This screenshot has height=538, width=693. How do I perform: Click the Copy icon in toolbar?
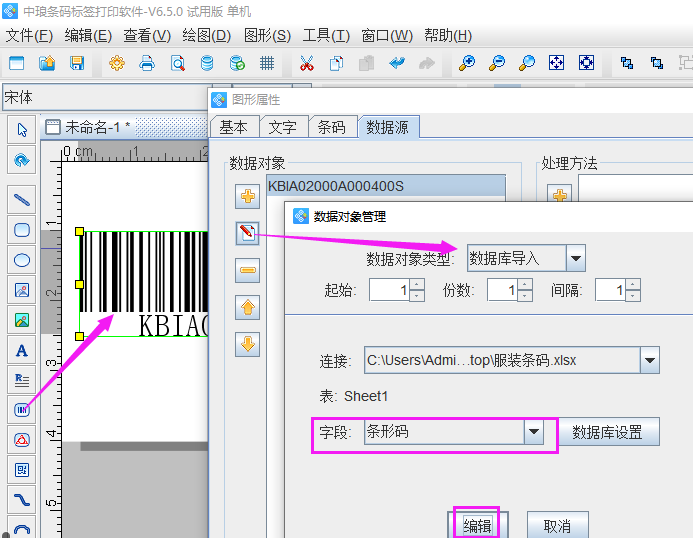click(x=336, y=63)
